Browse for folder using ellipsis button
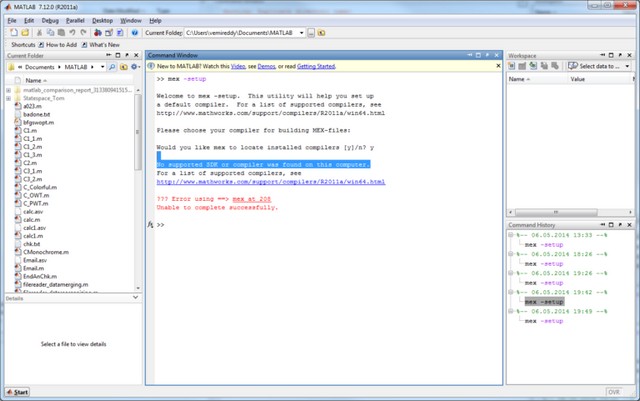The image size is (640, 401). tap(311, 33)
